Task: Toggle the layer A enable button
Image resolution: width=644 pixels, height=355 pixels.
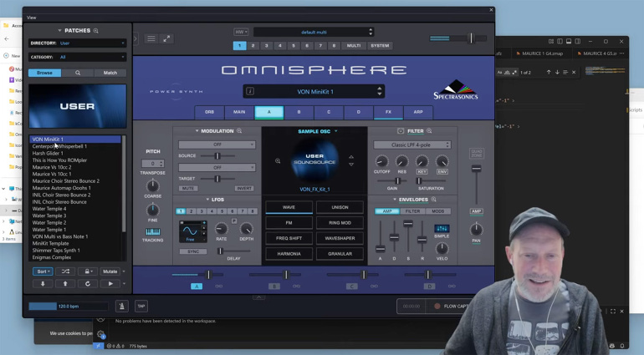Action: [197, 286]
